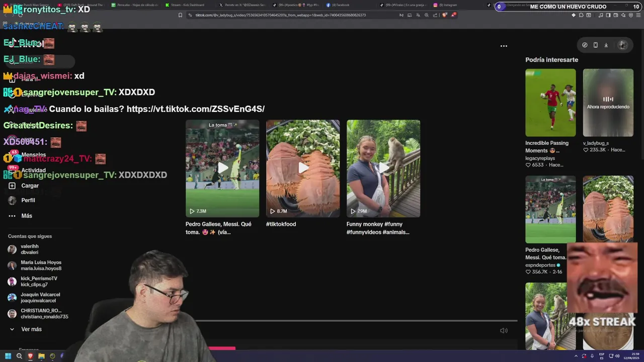Screen dimensions: 644x362
Task: Click espndeportes creator name
Action: point(540,265)
